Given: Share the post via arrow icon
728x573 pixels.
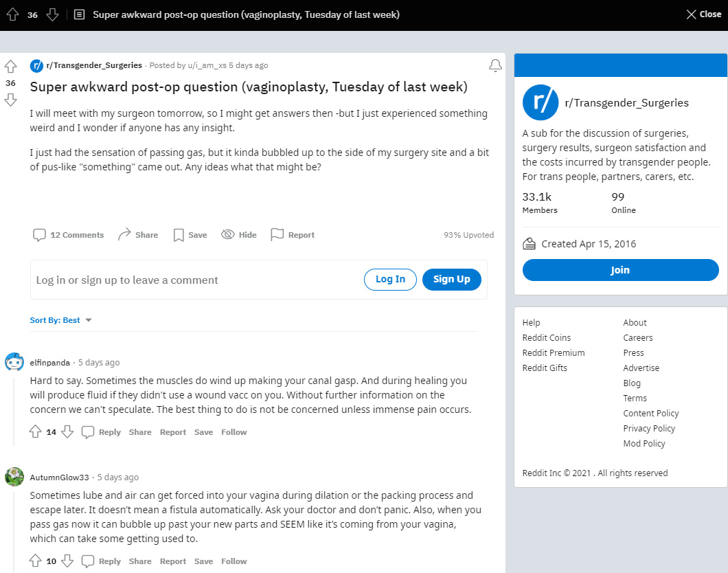Looking at the screenshot, I should 138,235.
